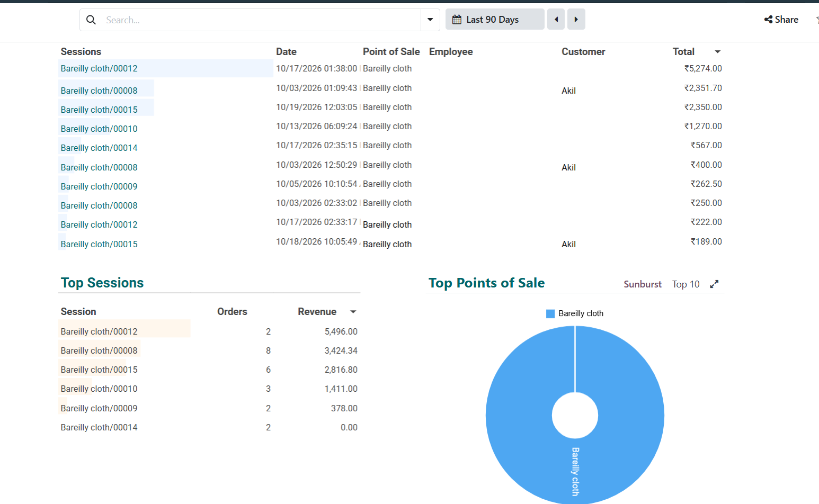Go to the next date period
Screen dimensions: 819x504
(x=576, y=20)
